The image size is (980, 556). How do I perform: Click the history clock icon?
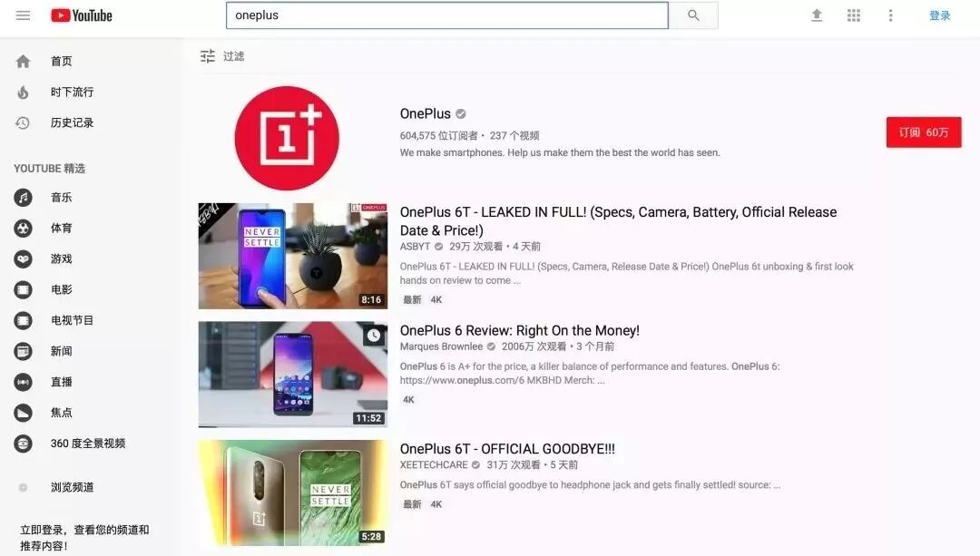pyautogui.click(x=23, y=123)
